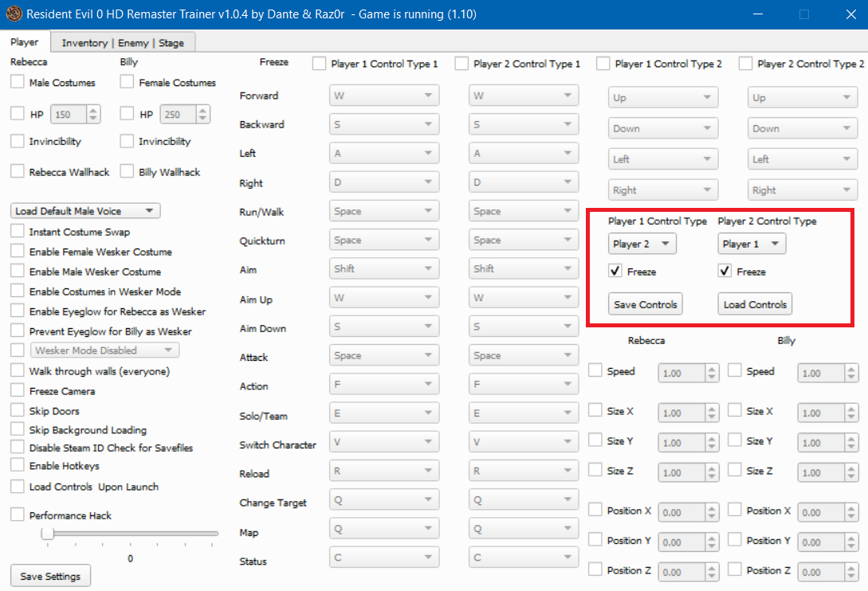Tick Enable Male Wesker Costume
Image resolution: width=868 pixels, height=591 pixels.
(18, 271)
